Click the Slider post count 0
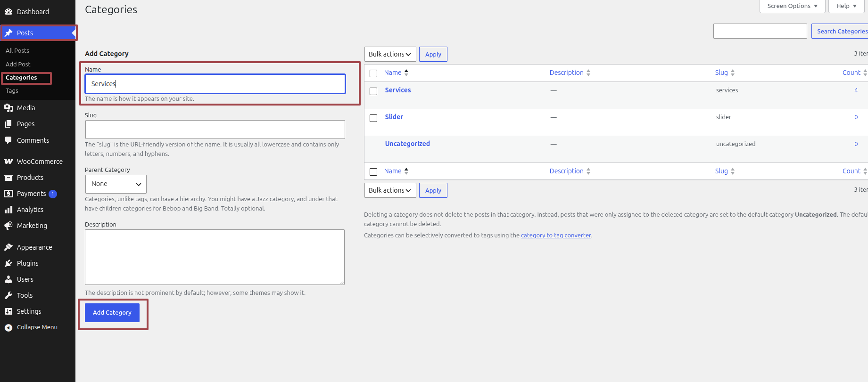Screen dimensions: 868x382 (856, 117)
